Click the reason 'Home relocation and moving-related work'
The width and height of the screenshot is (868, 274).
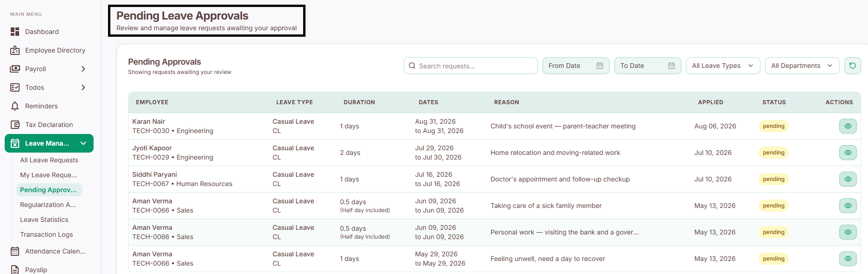pyautogui.click(x=555, y=153)
